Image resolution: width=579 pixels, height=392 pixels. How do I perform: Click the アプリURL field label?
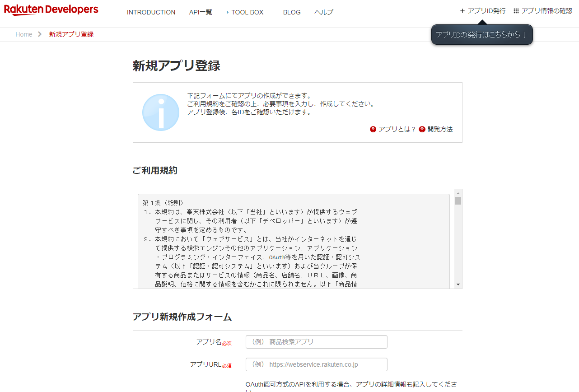[x=205, y=364]
